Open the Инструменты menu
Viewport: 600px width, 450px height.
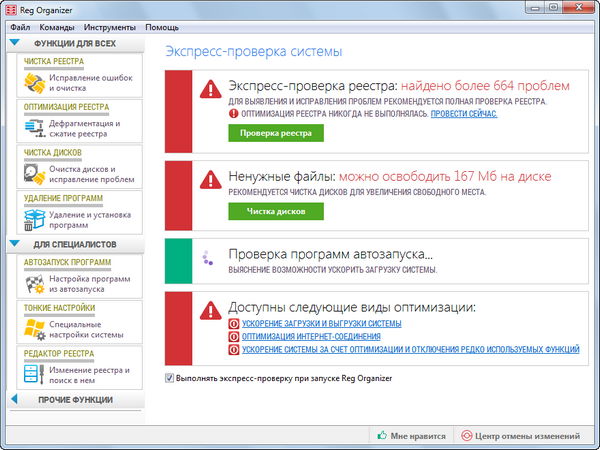point(110,27)
